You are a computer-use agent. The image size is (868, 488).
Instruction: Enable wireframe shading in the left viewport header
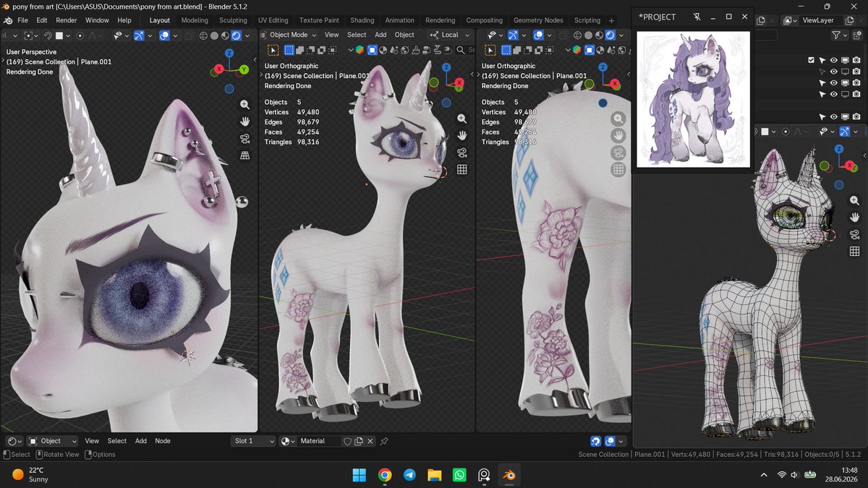point(203,35)
